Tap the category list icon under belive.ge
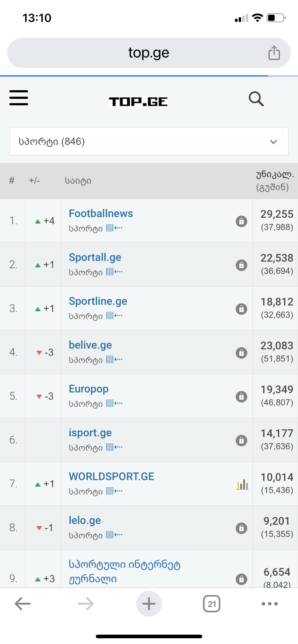The height and width of the screenshot is (644, 298). point(114,359)
